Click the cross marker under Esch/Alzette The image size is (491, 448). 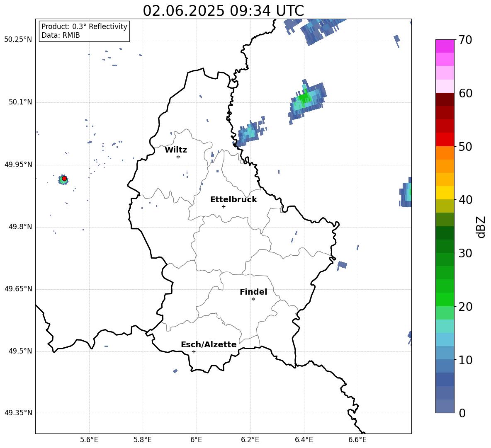[x=194, y=351]
